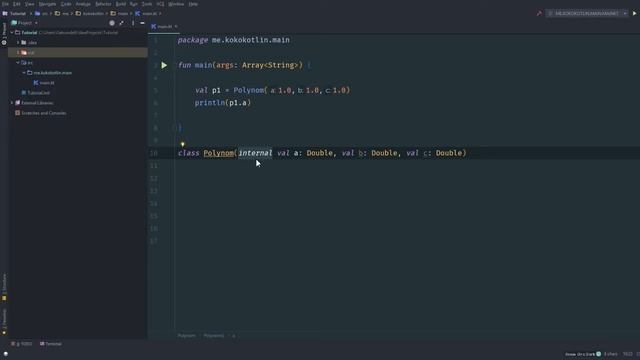The width and height of the screenshot is (640, 360).
Task: Collapse the src folder
Action: click(18, 63)
